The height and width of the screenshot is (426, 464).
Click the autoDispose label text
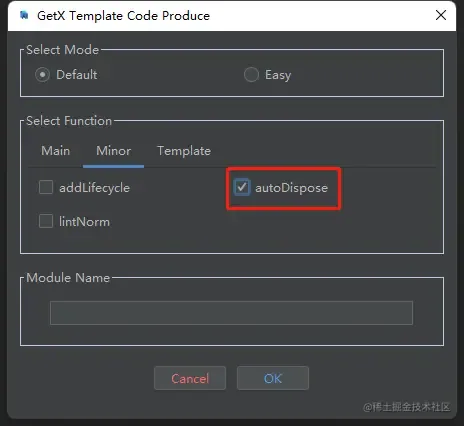292,188
